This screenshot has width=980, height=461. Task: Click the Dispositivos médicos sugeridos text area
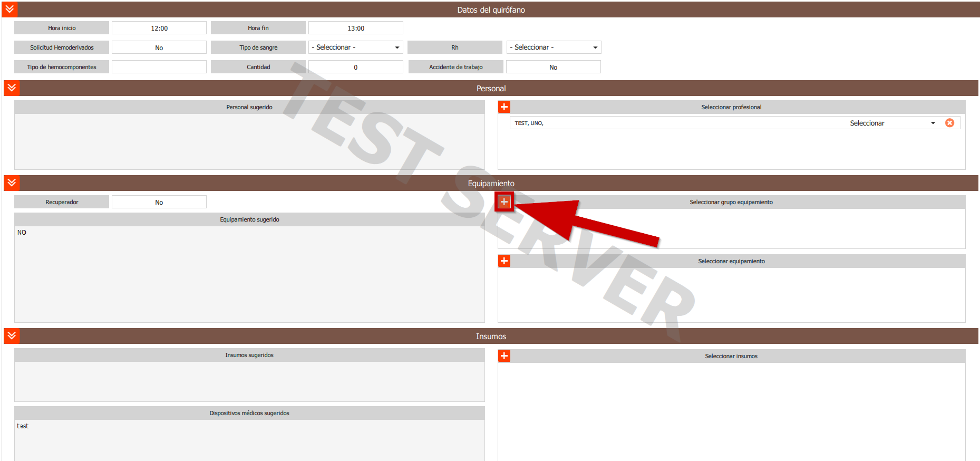(x=249, y=440)
